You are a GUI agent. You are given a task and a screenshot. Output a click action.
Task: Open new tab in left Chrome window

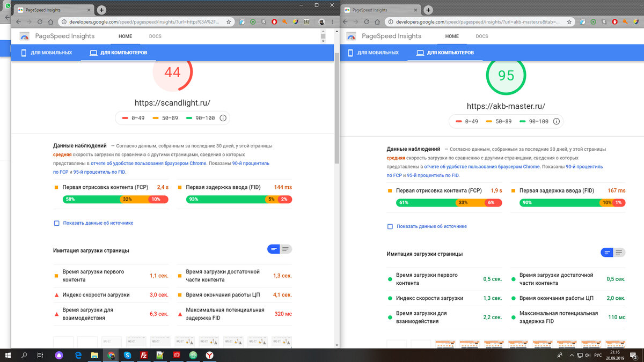102,10
